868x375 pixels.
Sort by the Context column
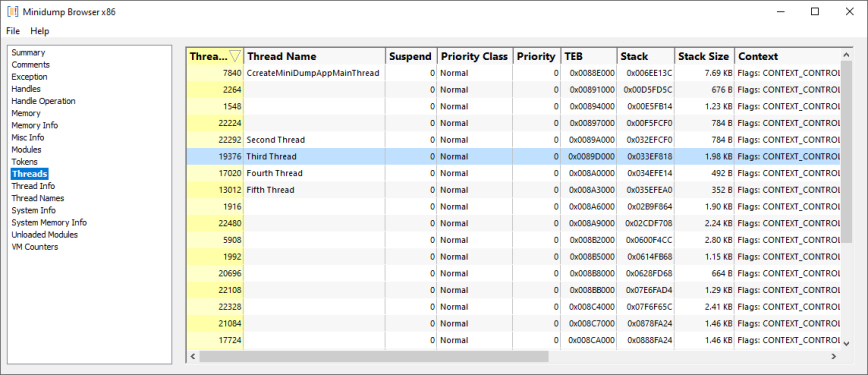(788, 56)
